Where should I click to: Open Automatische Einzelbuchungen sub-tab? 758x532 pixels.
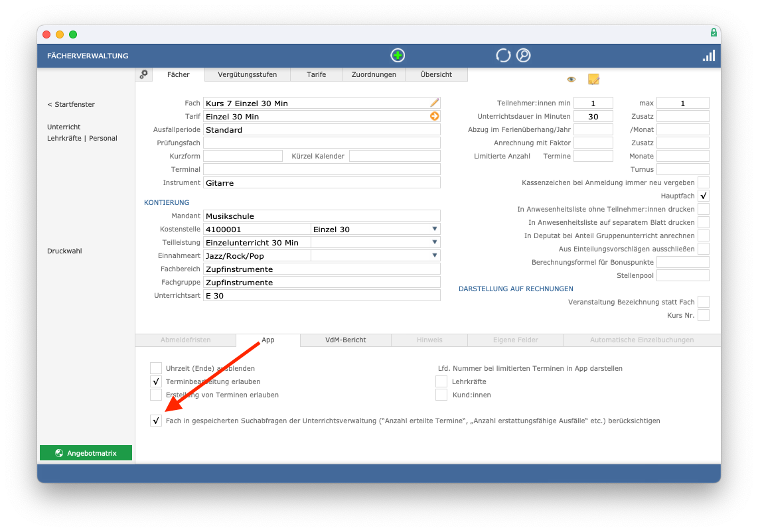(641, 340)
